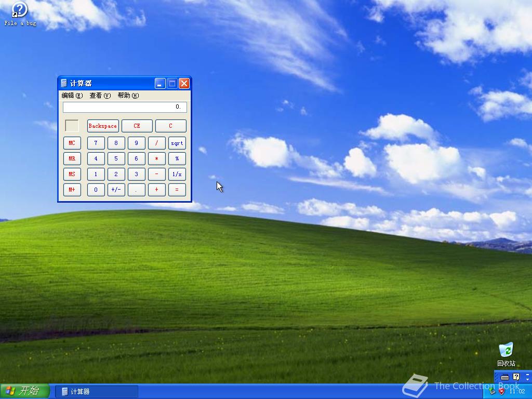The width and height of the screenshot is (532, 399).
Task: Open the File a bug desktop shortcut
Action: [x=20, y=14]
